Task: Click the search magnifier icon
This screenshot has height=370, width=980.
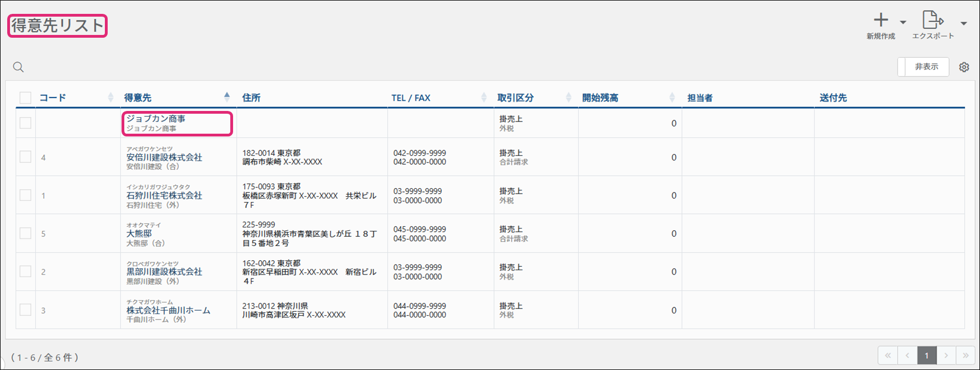Action: pos(18,67)
